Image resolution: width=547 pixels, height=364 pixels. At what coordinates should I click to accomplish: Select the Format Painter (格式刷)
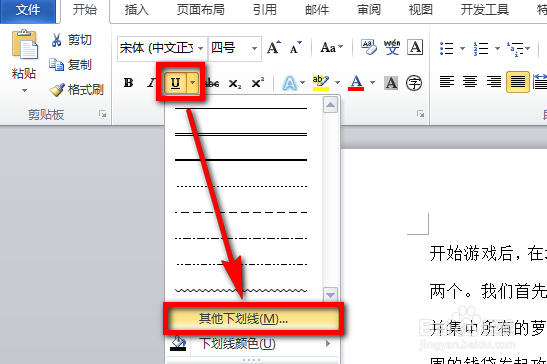77,90
